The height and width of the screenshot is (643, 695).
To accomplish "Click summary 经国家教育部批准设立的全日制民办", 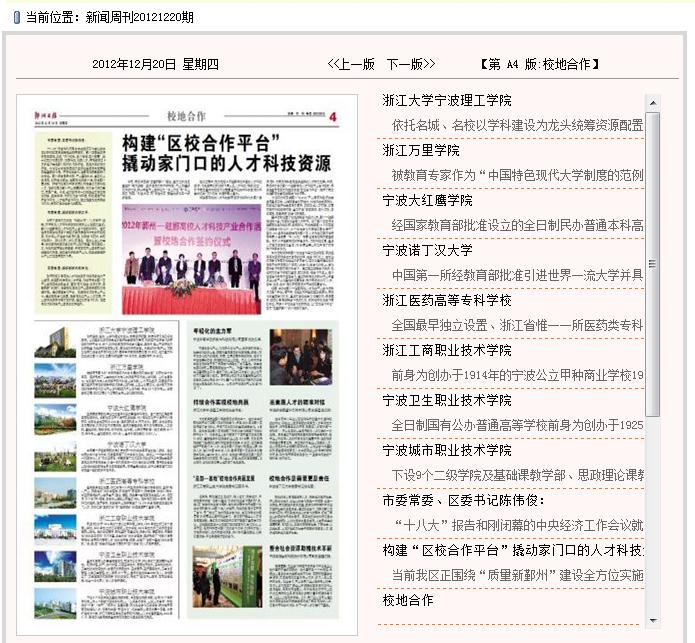I will [x=517, y=226].
